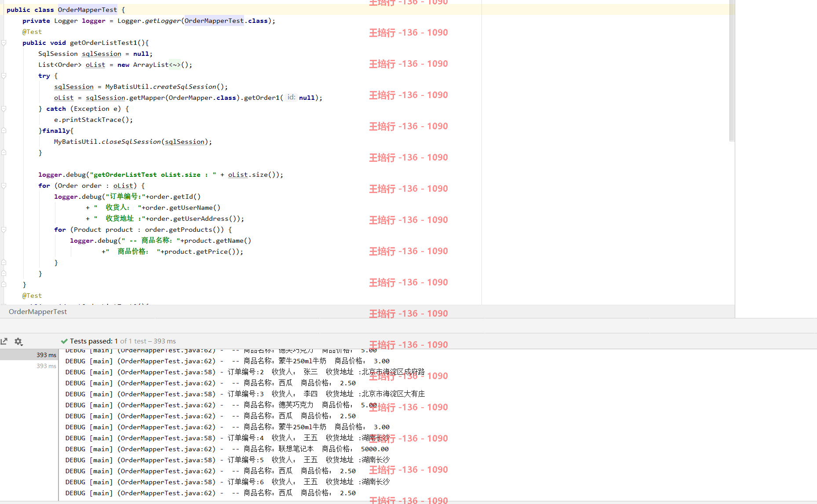Open java:62 link on 联想笔记本 line
The height and width of the screenshot is (504, 817).
[x=167, y=449]
